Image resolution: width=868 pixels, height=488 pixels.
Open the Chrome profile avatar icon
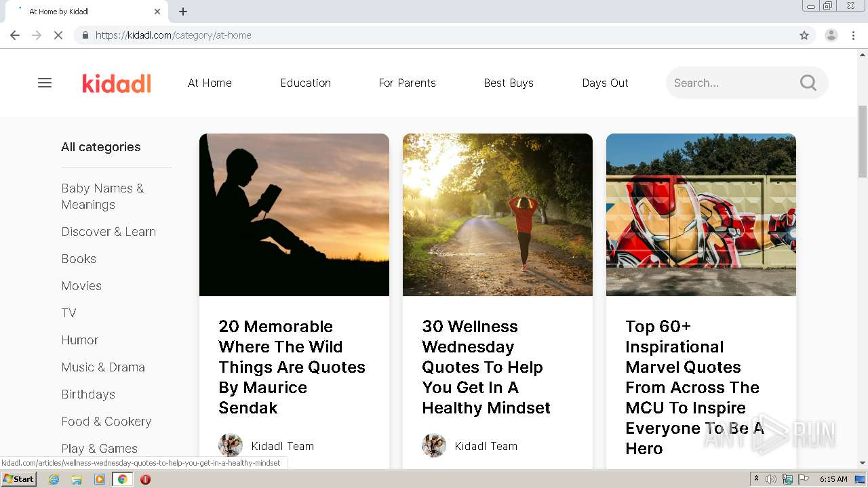click(x=831, y=35)
